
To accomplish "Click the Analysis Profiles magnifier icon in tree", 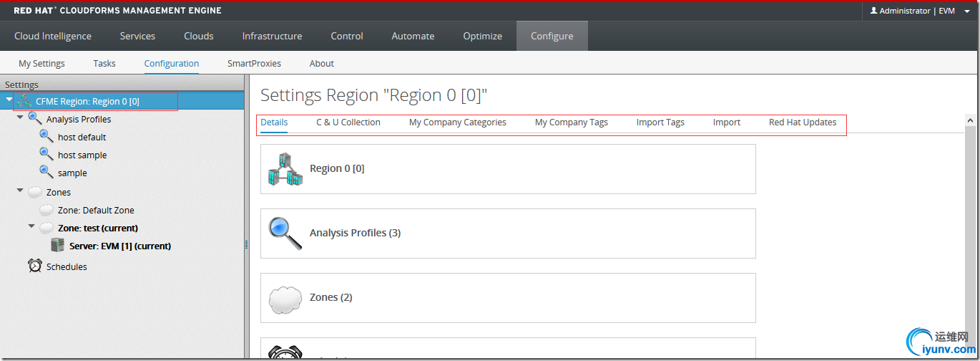I will [35, 119].
